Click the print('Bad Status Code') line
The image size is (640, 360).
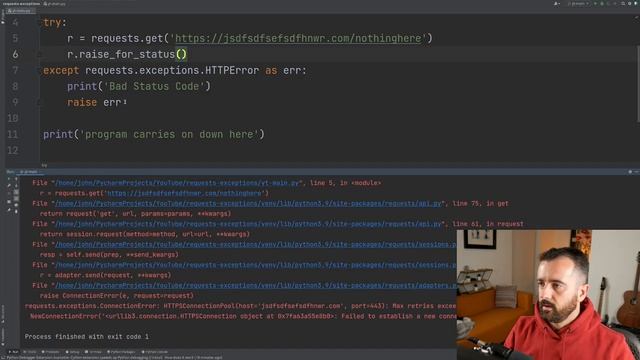pyautogui.click(x=139, y=86)
